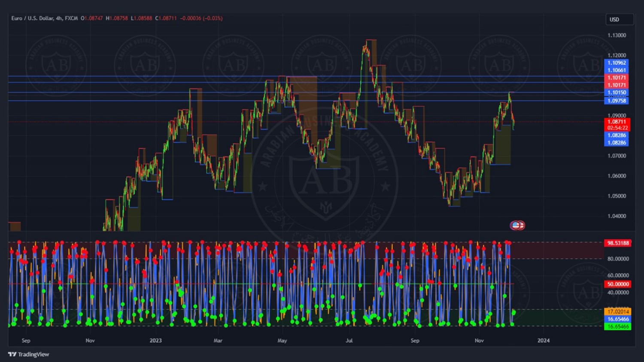
Task: Select the red 98.53188 oscillator label
Action: point(617,243)
